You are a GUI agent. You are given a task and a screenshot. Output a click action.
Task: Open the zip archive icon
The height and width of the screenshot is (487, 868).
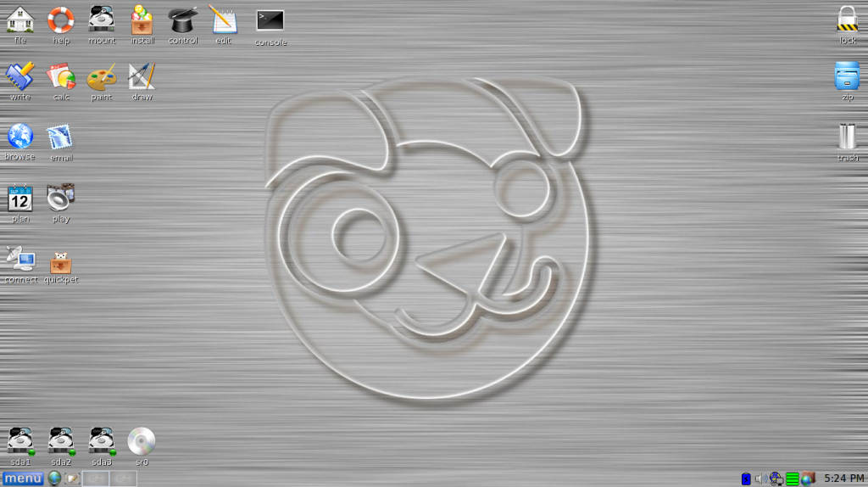pyautogui.click(x=847, y=76)
